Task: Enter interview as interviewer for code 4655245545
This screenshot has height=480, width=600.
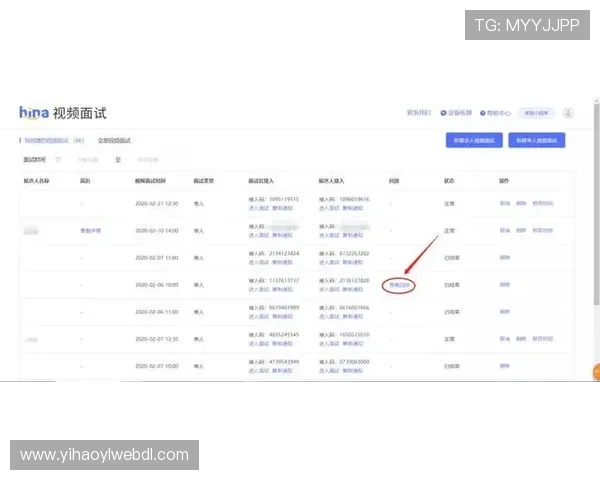Action: click(x=259, y=344)
